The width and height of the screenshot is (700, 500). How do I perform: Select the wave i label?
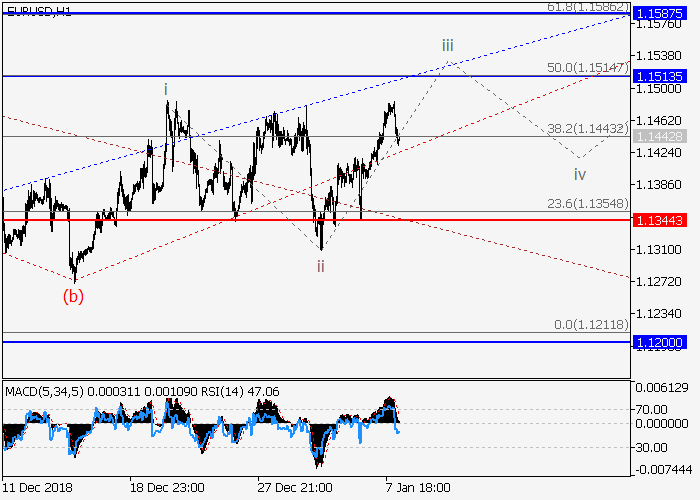point(166,89)
